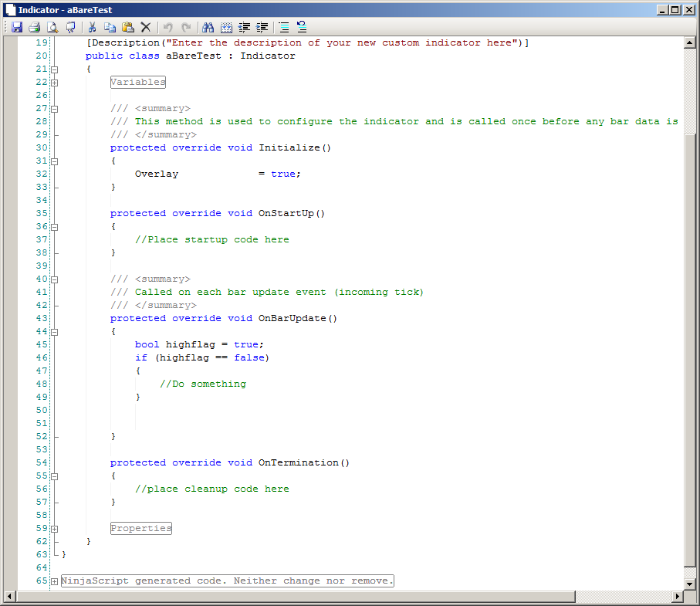Uncomment the selected lines with the toolbar icon
Image resolution: width=700 pixels, height=606 pixels.
302,27
